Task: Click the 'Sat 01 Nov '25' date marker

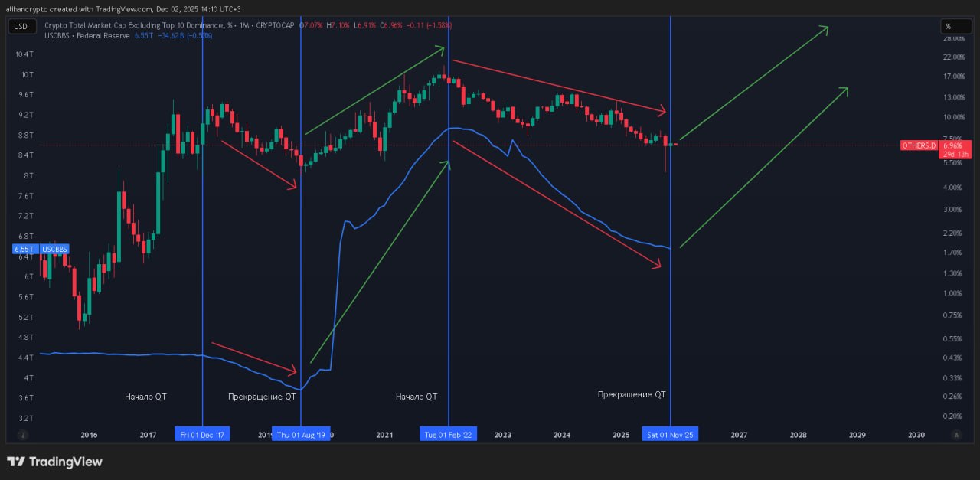Action: (x=670, y=434)
